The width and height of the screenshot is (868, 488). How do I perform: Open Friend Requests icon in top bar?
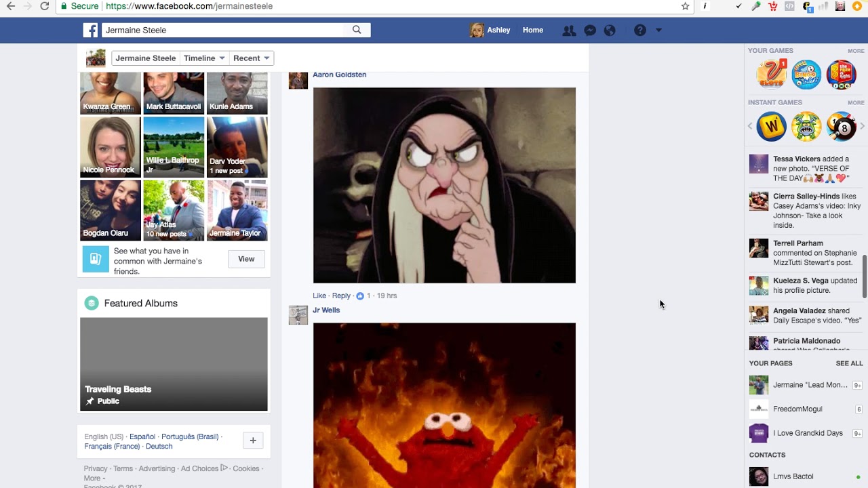pos(569,30)
